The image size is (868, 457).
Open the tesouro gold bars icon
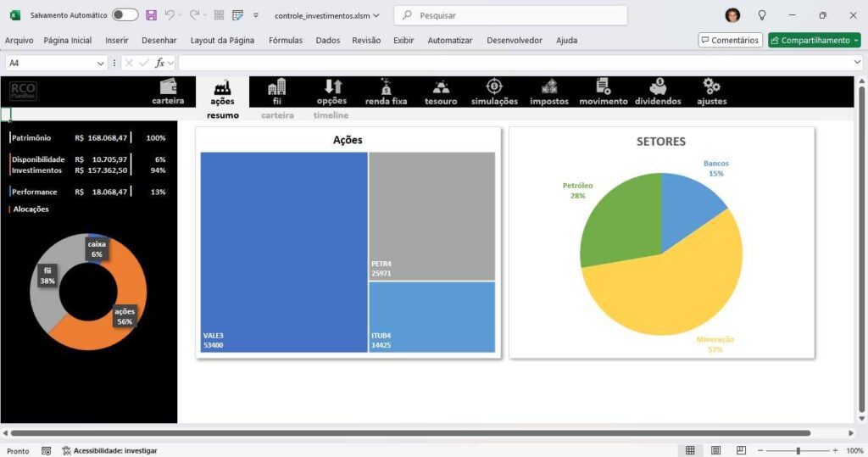tap(441, 87)
